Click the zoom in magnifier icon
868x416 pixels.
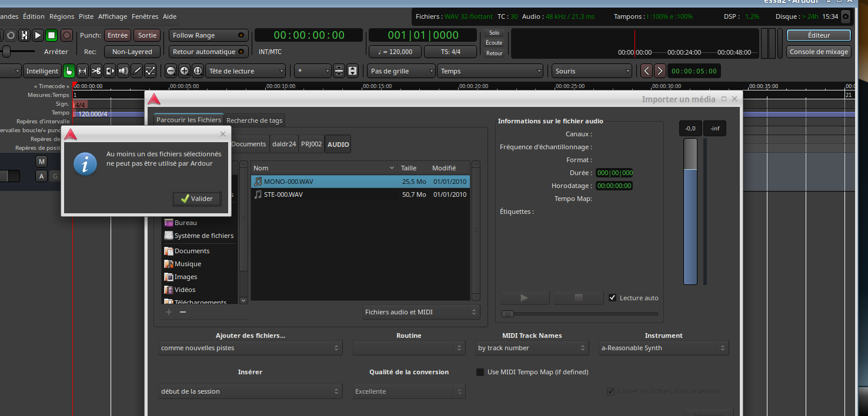tap(184, 71)
